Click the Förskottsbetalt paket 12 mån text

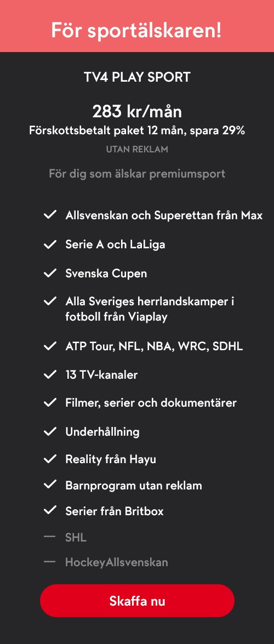[108, 131]
